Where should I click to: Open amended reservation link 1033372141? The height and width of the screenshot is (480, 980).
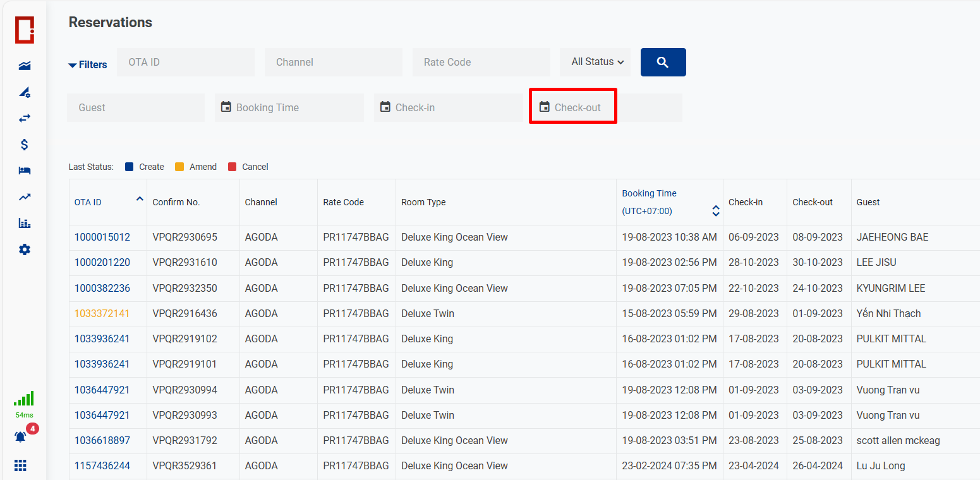102,313
